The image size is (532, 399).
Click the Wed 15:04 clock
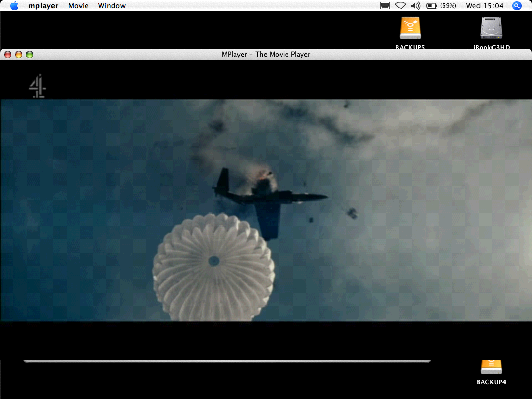pos(485,6)
